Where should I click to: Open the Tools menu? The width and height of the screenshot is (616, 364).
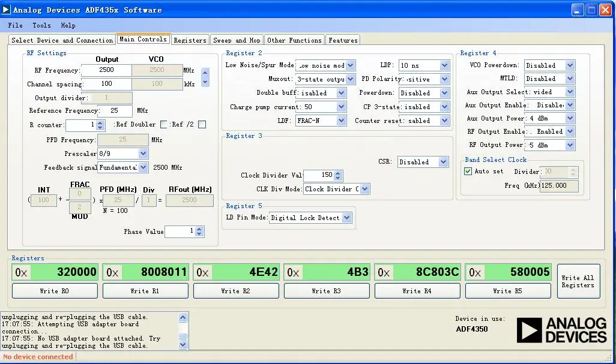[x=41, y=25]
